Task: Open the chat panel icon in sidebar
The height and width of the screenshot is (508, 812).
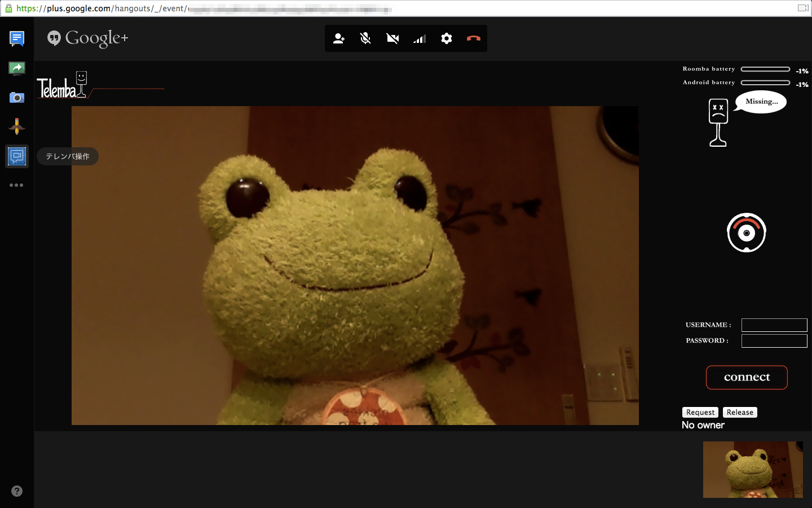Action: click(x=17, y=38)
